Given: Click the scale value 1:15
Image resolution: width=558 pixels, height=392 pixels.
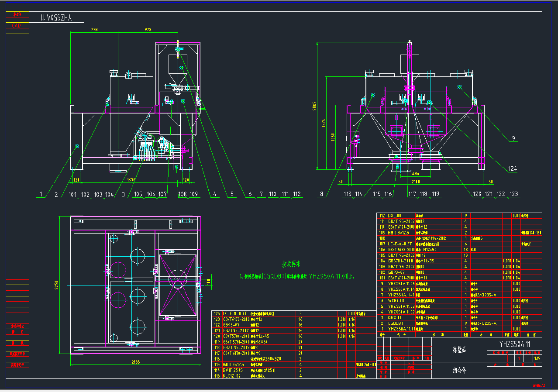Looking at the screenshot, I should [x=537, y=358].
